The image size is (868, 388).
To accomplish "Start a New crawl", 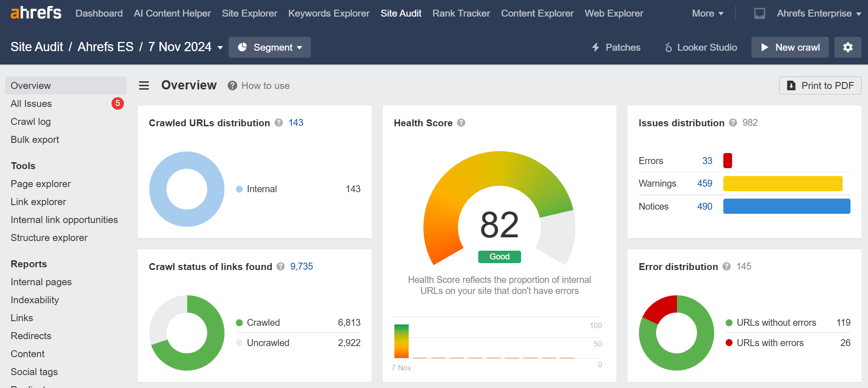I will [x=790, y=47].
